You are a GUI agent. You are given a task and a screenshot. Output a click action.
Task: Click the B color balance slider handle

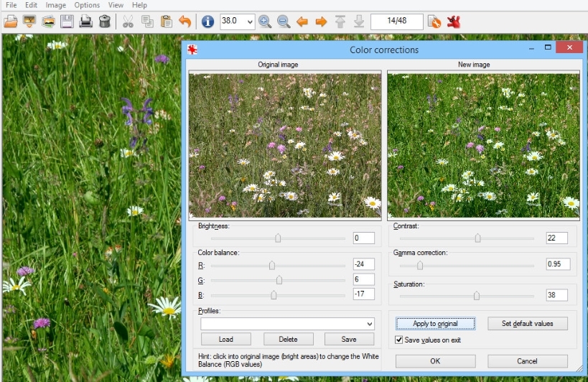click(x=274, y=295)
